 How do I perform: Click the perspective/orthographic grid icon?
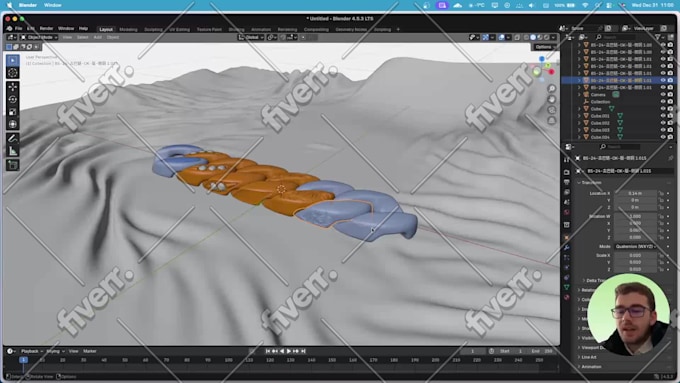coord(552,121)
